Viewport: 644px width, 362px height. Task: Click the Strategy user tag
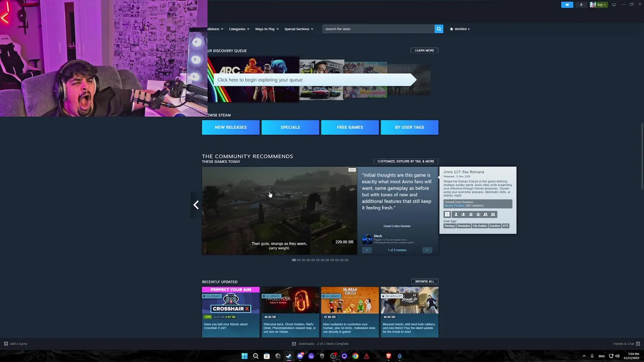(450, 226)
